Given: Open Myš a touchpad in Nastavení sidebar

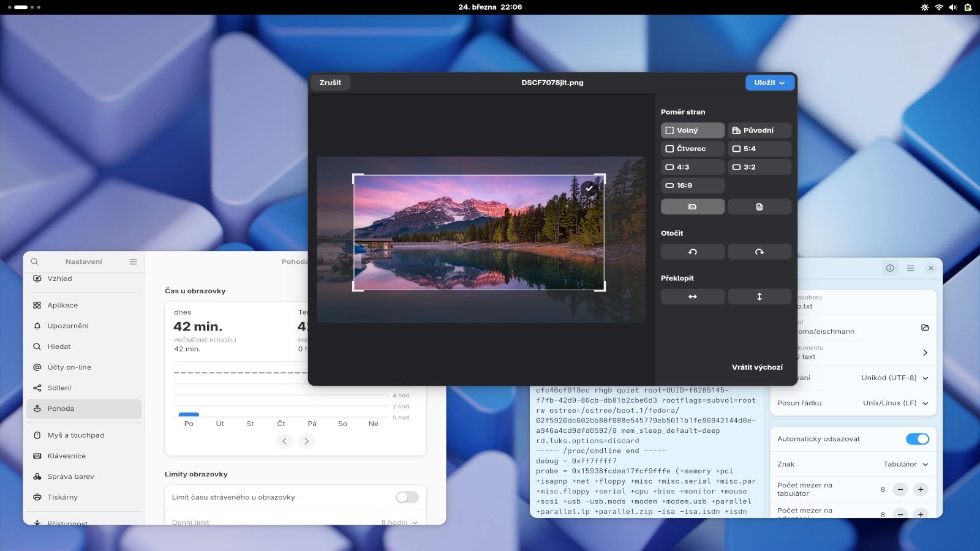Looking at the screenshot, I should (84, 435).
